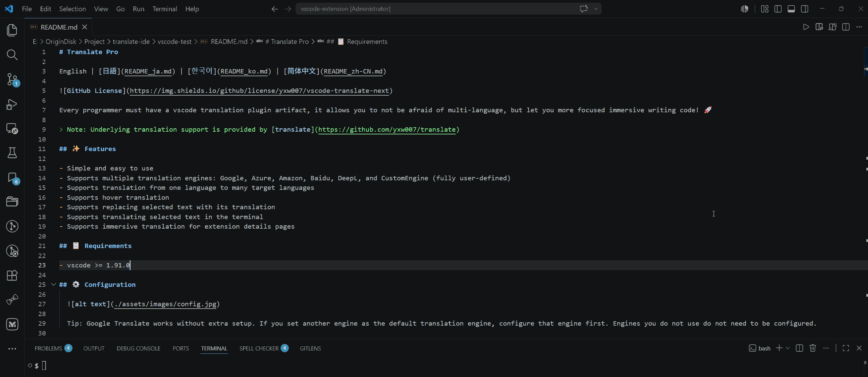The height and width of the screenshot is (377, 868).
Task: Open the Remote Explorer view
Action: pos(12,129)
